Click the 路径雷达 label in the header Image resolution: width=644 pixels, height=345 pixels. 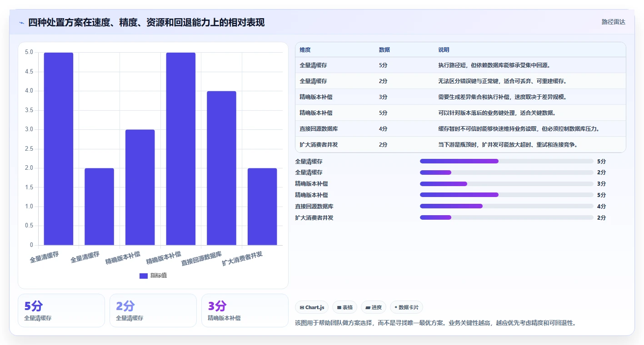[x=613, y=22]
